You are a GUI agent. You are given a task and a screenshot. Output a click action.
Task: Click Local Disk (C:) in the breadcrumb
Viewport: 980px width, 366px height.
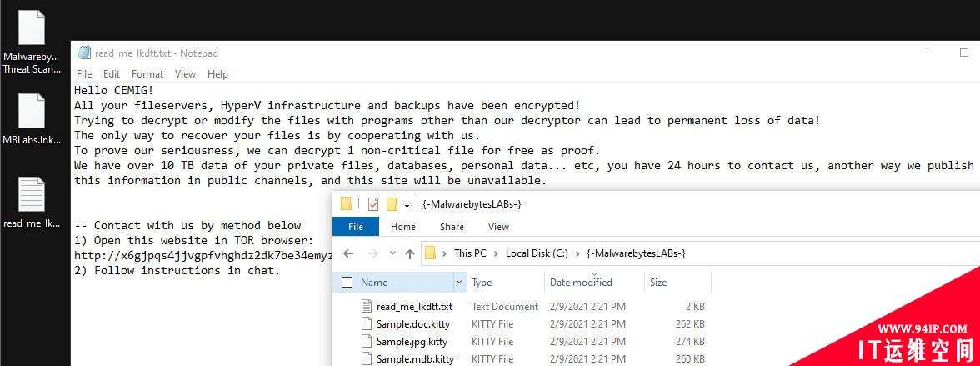[x=537, y=253]
